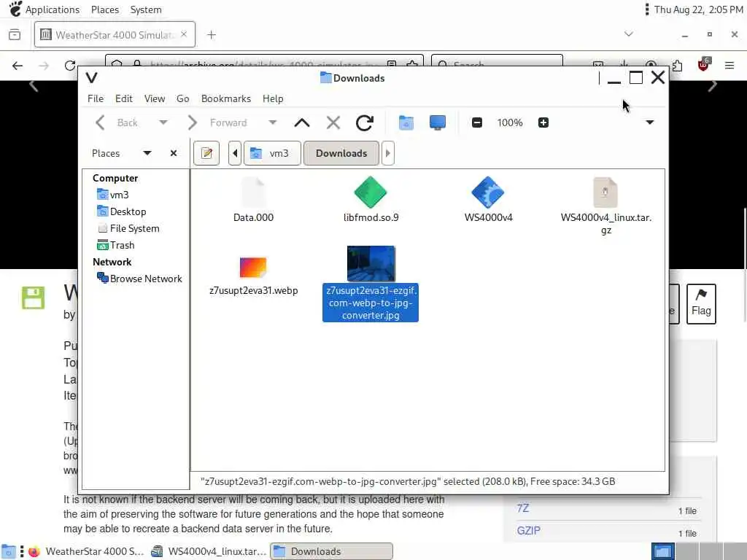Select File System in the sidebar
This screenshot has height=560, width=747.
128,228
